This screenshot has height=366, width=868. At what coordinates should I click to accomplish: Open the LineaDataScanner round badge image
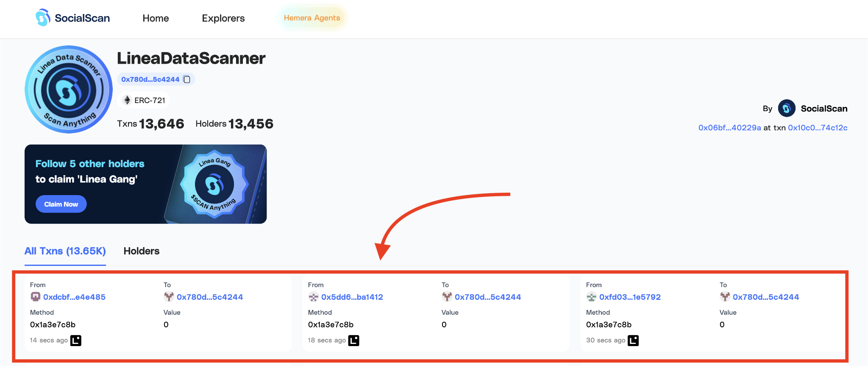[69, 89]
